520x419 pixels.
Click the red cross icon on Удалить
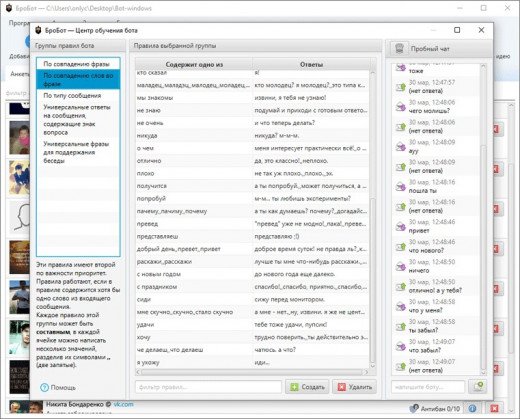pyautogui.click(x=342, y=387)
